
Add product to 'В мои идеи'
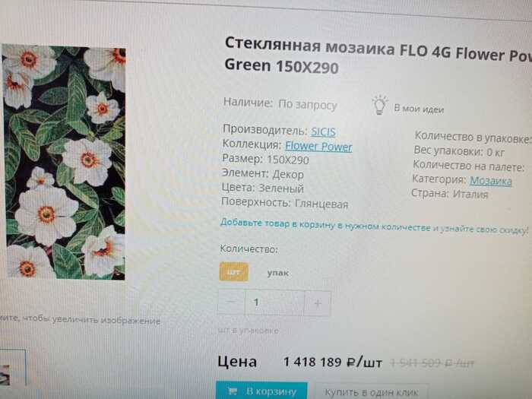tap(419, 109)
